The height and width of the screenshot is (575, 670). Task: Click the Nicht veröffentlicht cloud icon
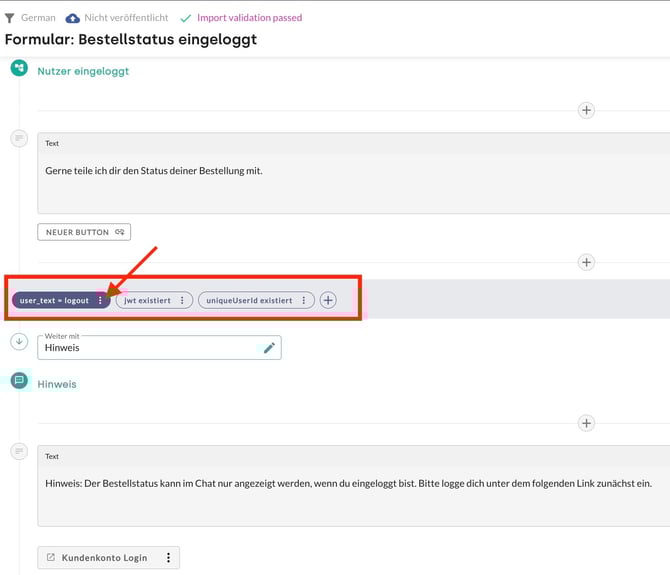coord(73,18)
